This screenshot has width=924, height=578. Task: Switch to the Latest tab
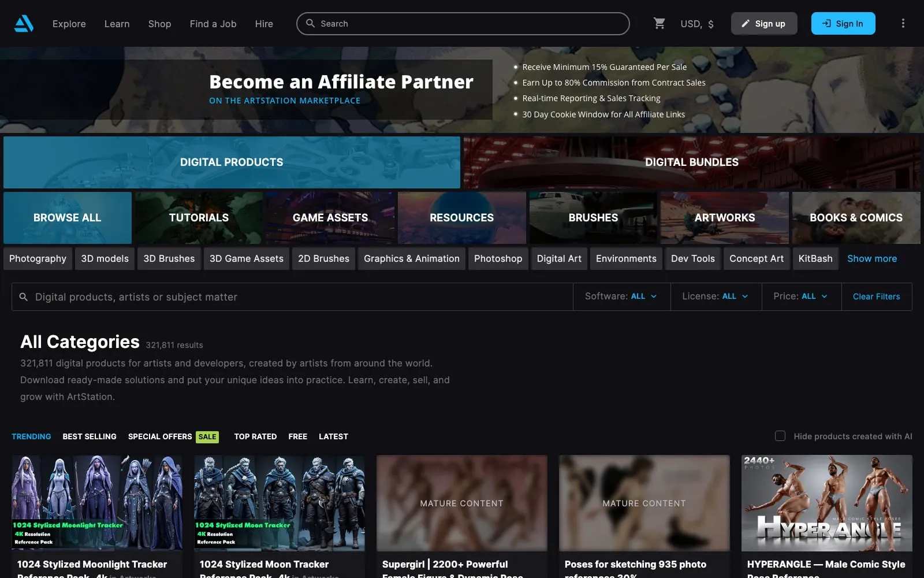click(333, 436)
